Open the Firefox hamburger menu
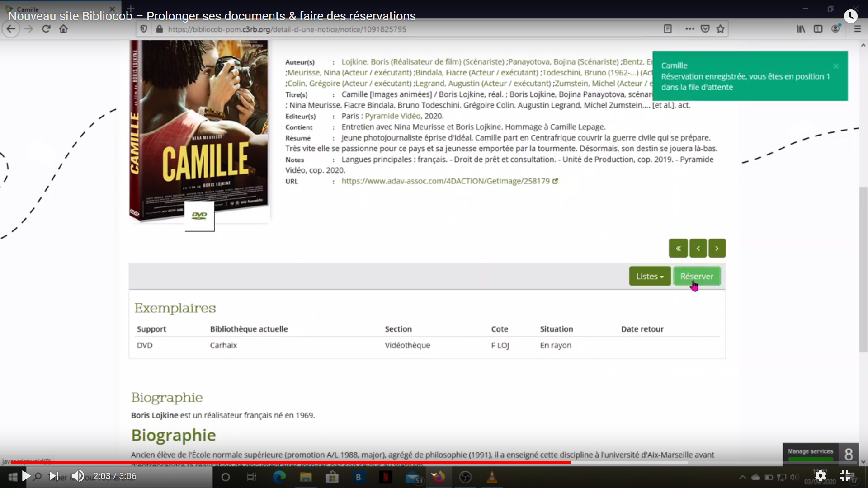The width and height of the screenshot is (868, 488). [x=857, y=29]
